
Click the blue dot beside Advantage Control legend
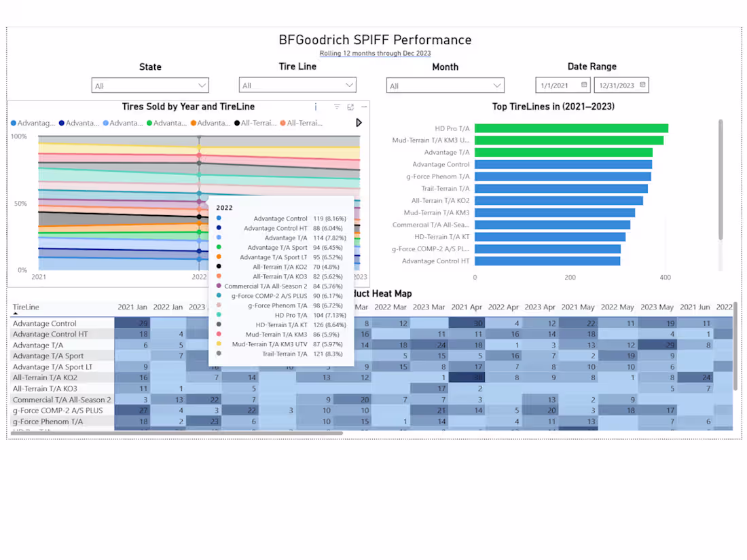(15, 123)
